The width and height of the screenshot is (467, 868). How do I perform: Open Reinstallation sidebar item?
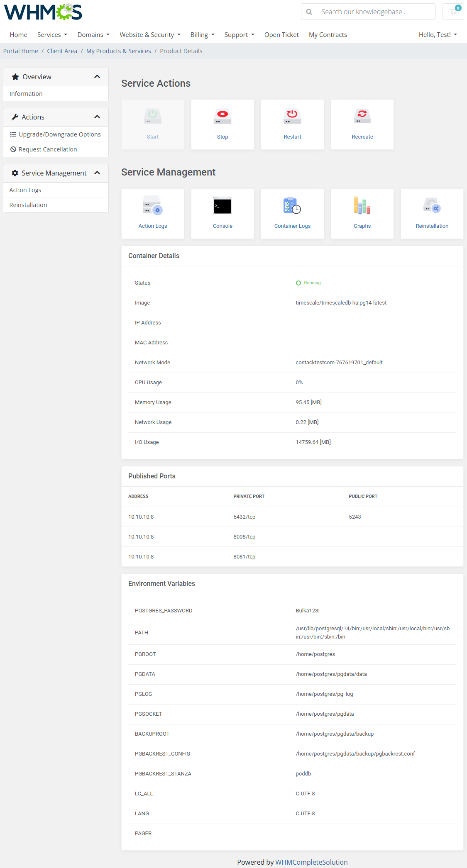pyautogui.click(x=56, y=205)
